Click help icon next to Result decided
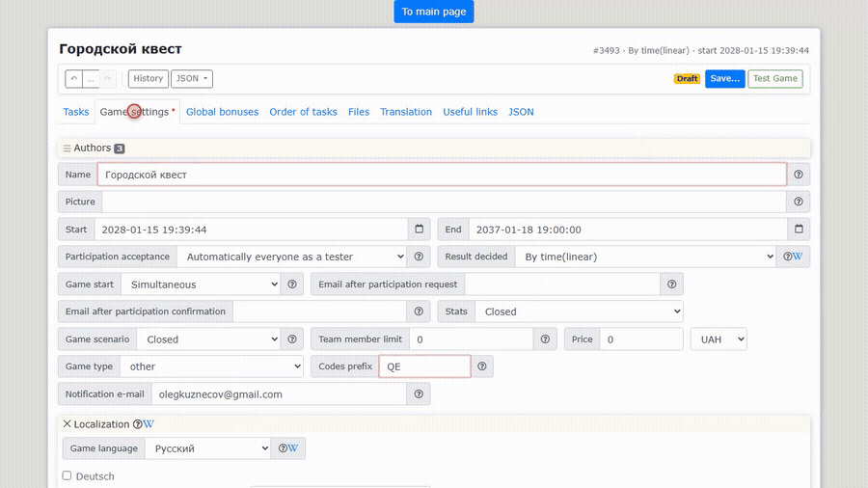This screenshot has height=488, width=868. pos(787,257)
